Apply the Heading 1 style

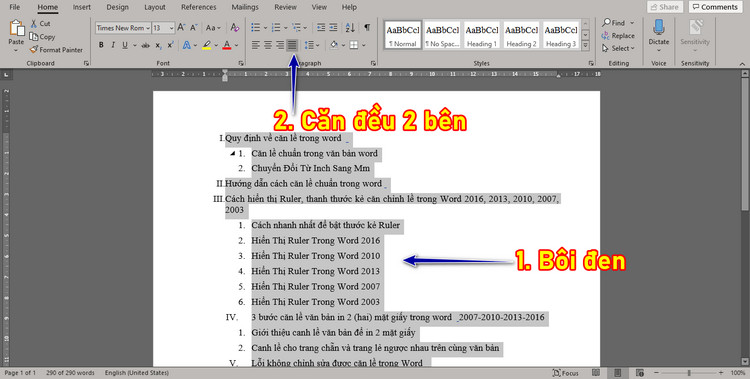click(482, 35)
